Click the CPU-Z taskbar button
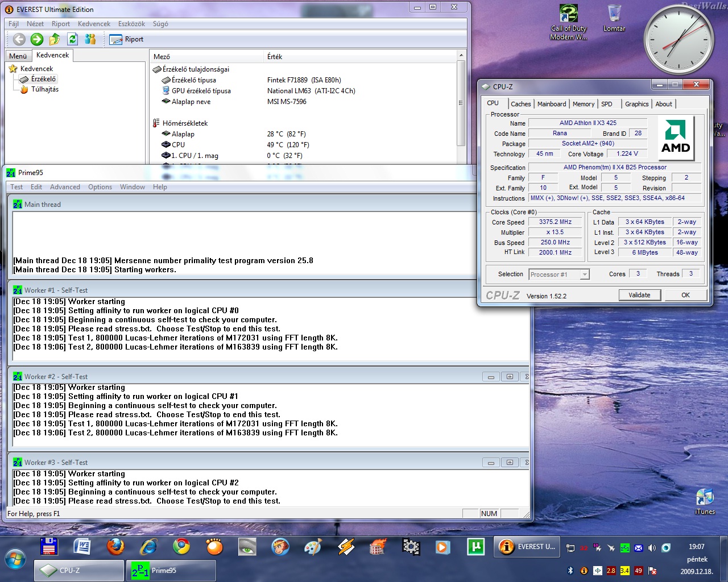The height and width of the screenshot is (582, 728). [79, 571]
